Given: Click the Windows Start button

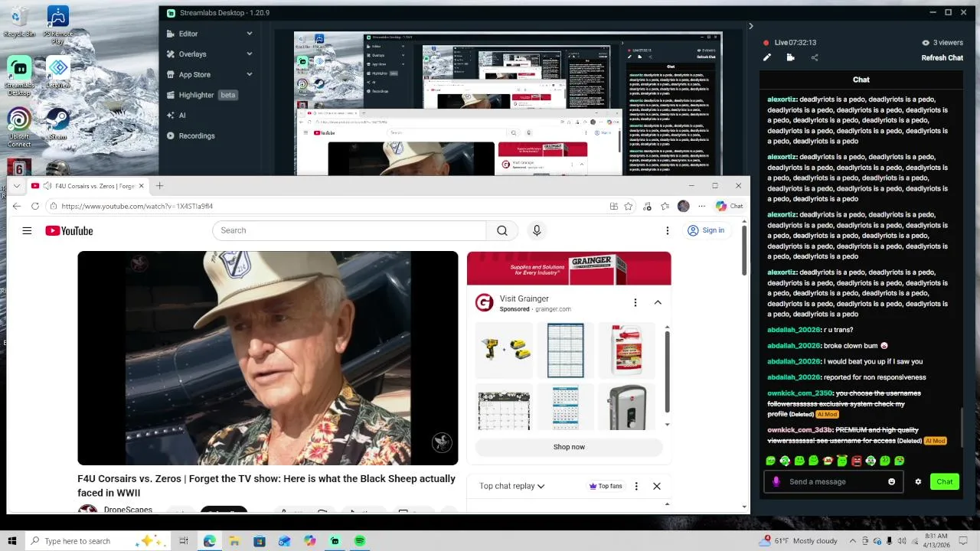Looking at the screenshot, I should point(12,541).
